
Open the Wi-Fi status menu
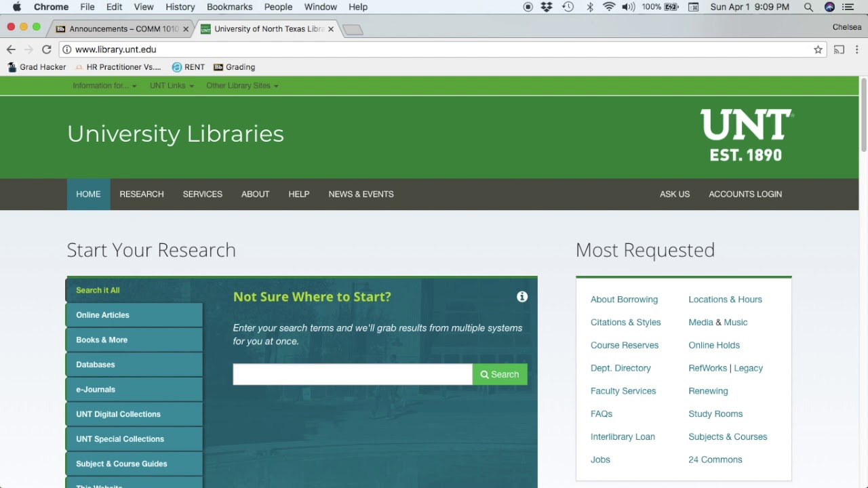609,7
